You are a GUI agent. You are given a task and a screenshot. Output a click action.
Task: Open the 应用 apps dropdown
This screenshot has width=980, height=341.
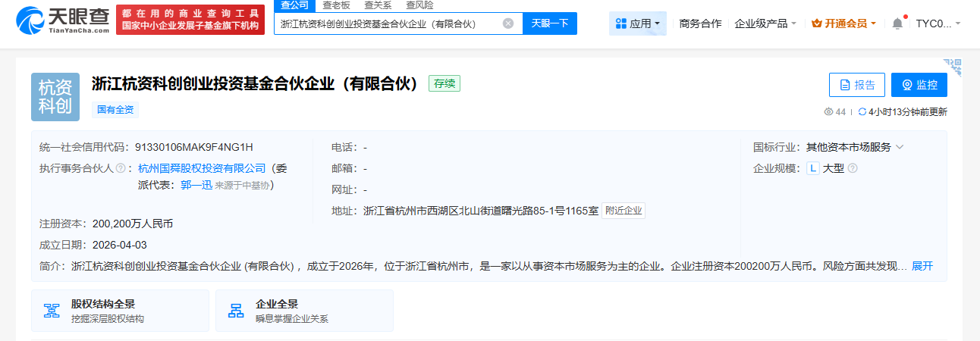638,23
